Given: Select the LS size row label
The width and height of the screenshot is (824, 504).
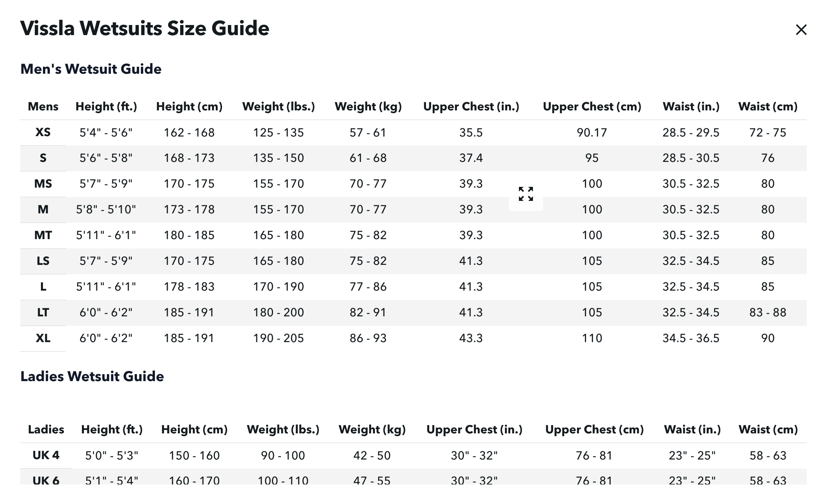Looking at the screenshot, I should click(43, 261).
